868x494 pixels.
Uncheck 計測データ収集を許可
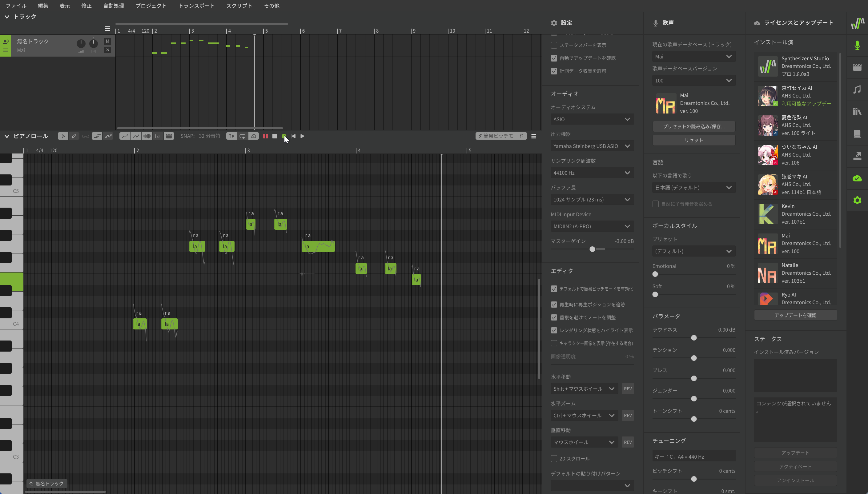(554, 71)
